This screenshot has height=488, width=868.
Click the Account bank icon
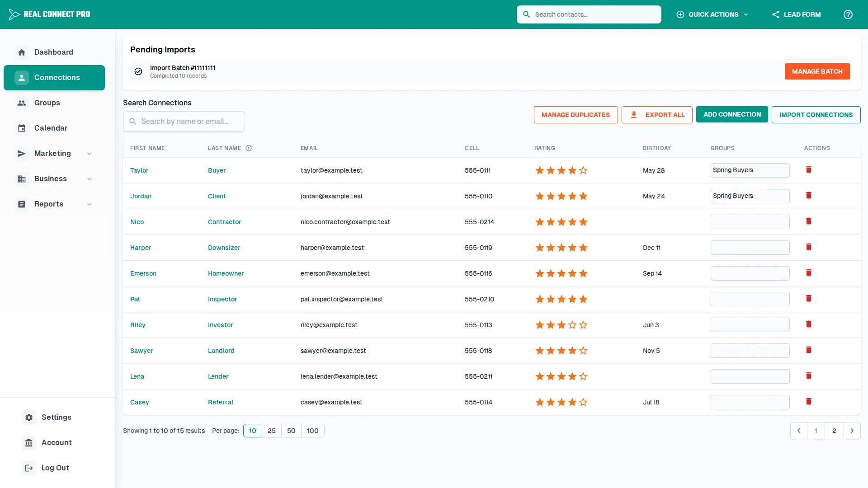[29, 443]
